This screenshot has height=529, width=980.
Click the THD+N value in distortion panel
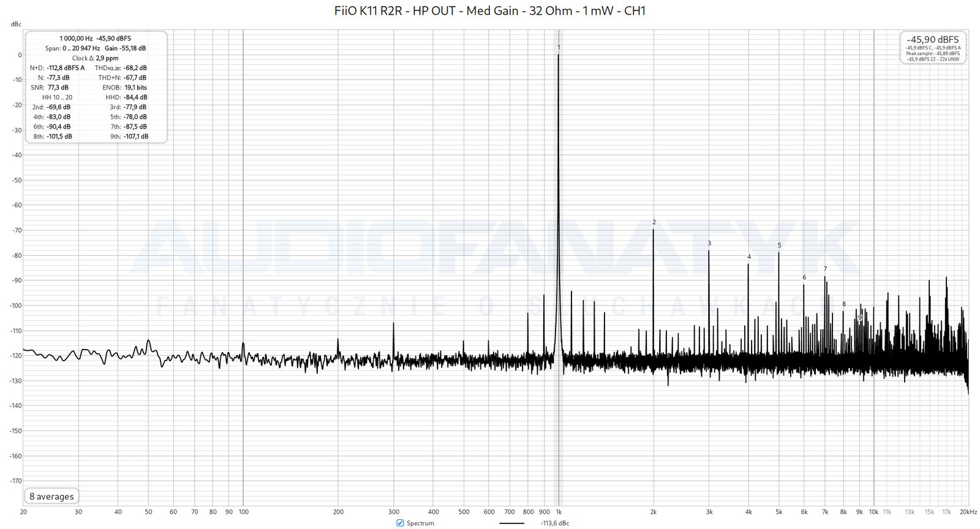pyautogui.click(x=134, y=78)
